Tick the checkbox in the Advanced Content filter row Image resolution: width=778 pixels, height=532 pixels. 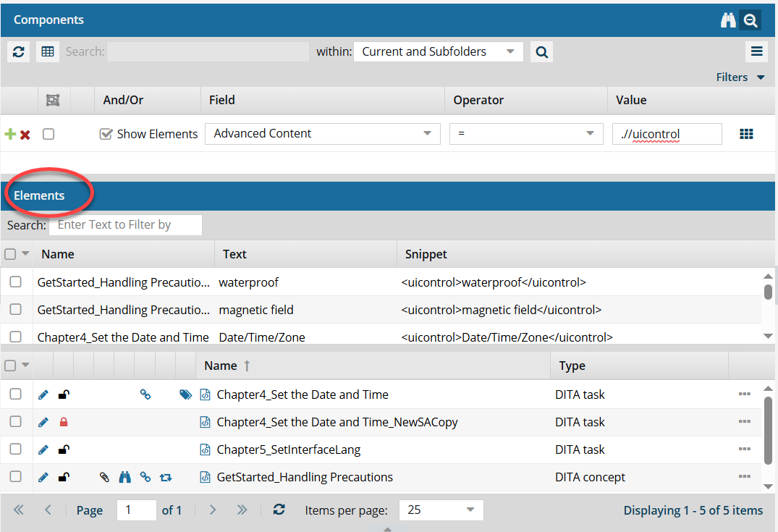point(48,134)
